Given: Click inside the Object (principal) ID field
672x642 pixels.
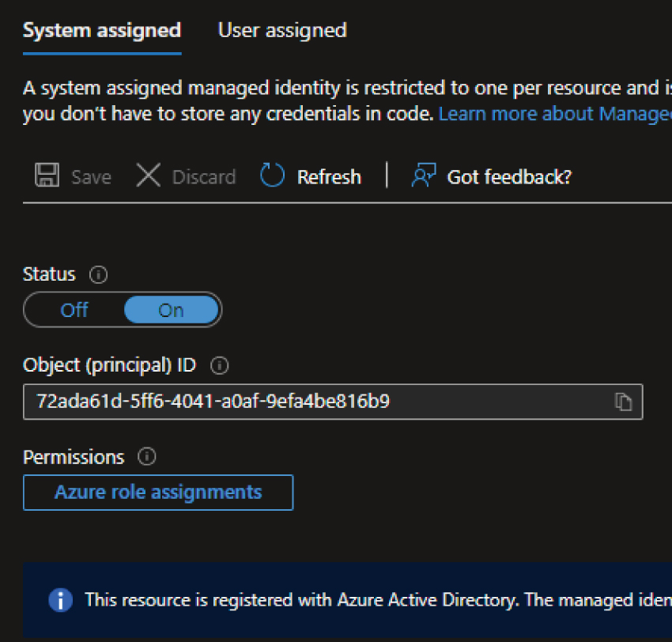Looking at the screenshot, I should [x=316, y=402].
